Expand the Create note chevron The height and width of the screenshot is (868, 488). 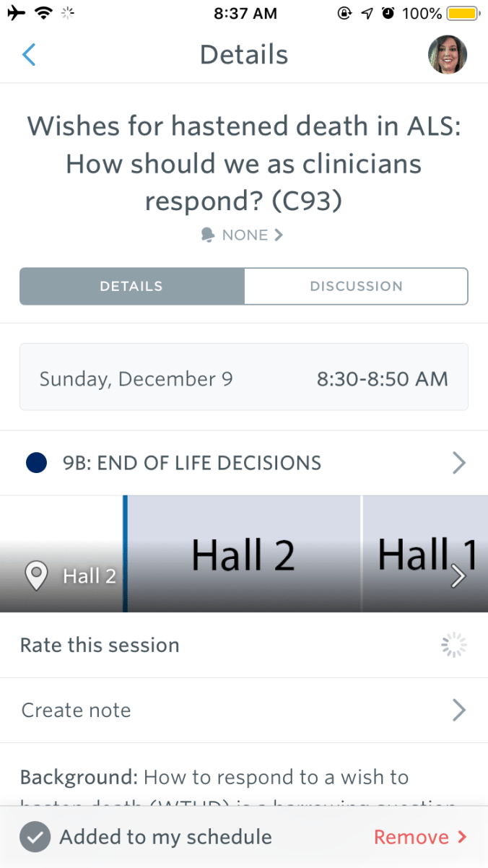(x=458, y=711)
